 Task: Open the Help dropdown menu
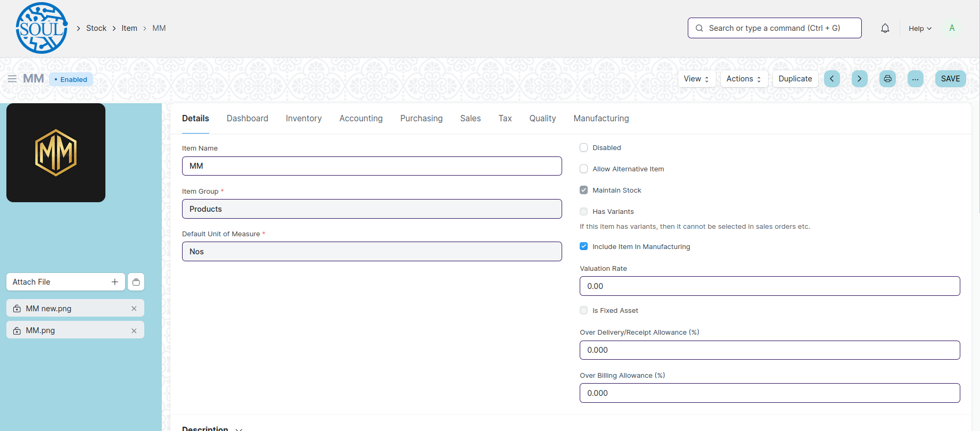[x=920, y=28]
